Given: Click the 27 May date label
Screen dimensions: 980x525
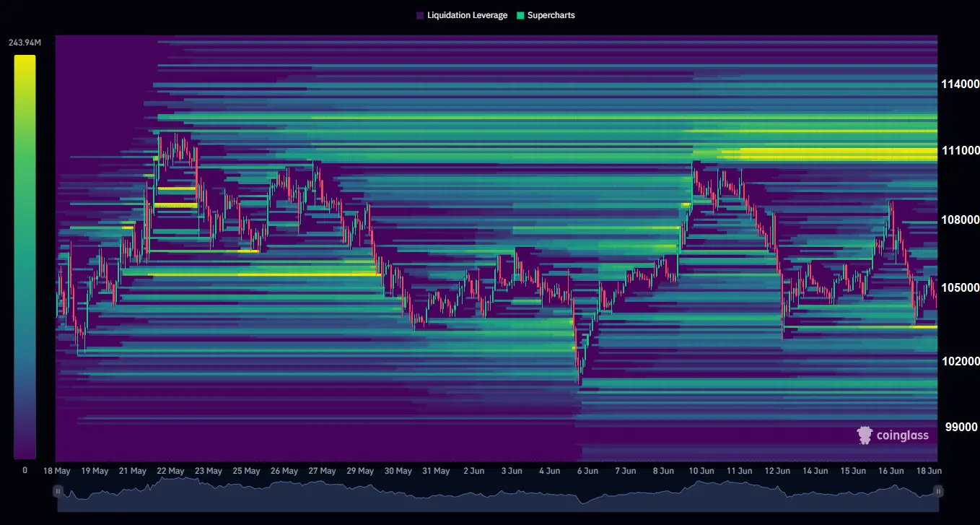Looking at the screenshot, I should pos(322,471).
